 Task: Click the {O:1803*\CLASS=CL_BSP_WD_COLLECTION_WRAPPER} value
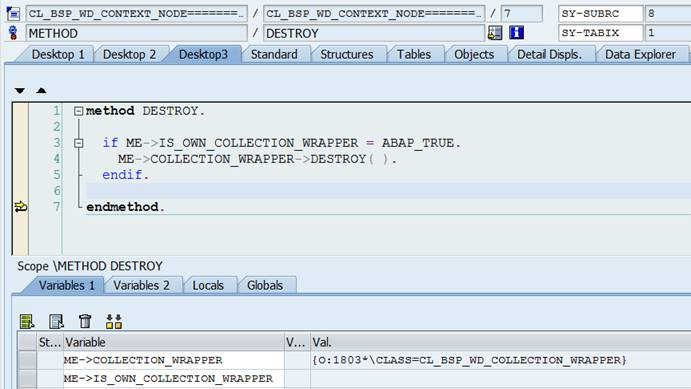(469, 360)
